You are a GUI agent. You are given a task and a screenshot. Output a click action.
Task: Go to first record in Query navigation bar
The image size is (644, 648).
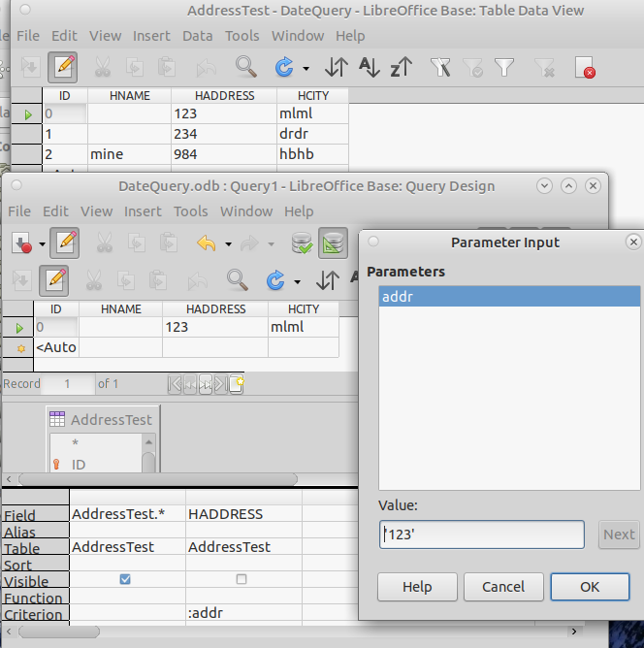175,384
